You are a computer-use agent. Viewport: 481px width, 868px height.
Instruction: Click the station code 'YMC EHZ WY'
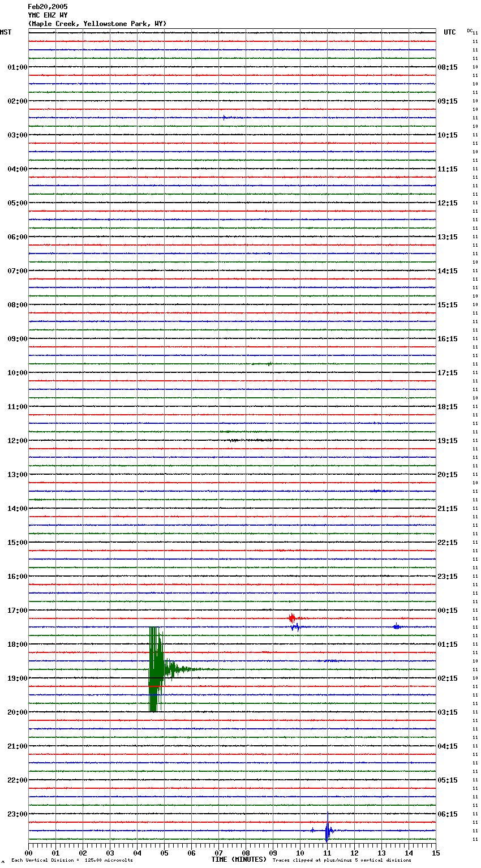coord(48,15)
